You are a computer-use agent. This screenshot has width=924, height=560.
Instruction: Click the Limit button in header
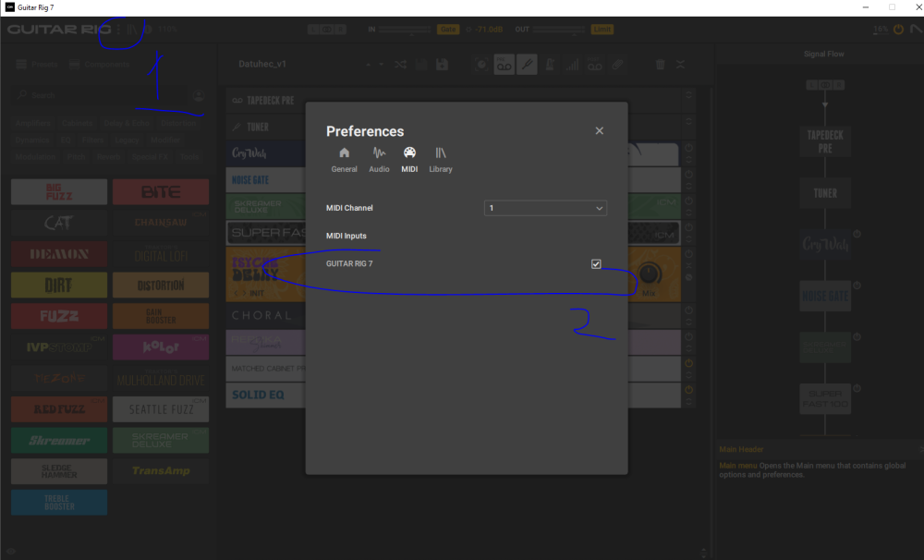click(x=602, y=29)
